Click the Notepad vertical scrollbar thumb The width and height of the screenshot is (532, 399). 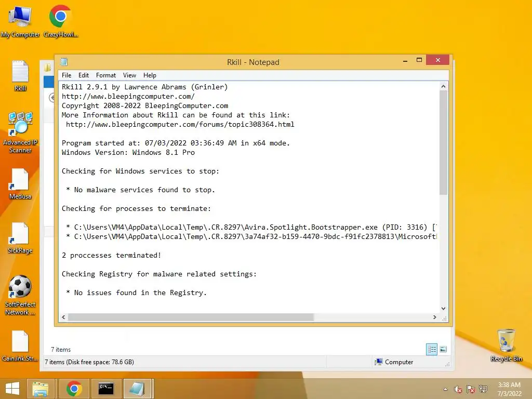443,143
